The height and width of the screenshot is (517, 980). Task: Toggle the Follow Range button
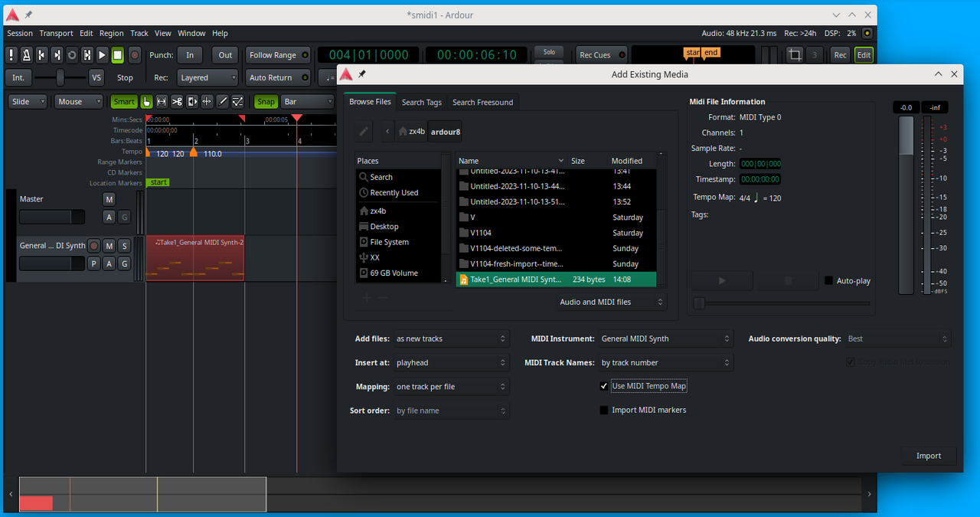[x=273, y=55]
